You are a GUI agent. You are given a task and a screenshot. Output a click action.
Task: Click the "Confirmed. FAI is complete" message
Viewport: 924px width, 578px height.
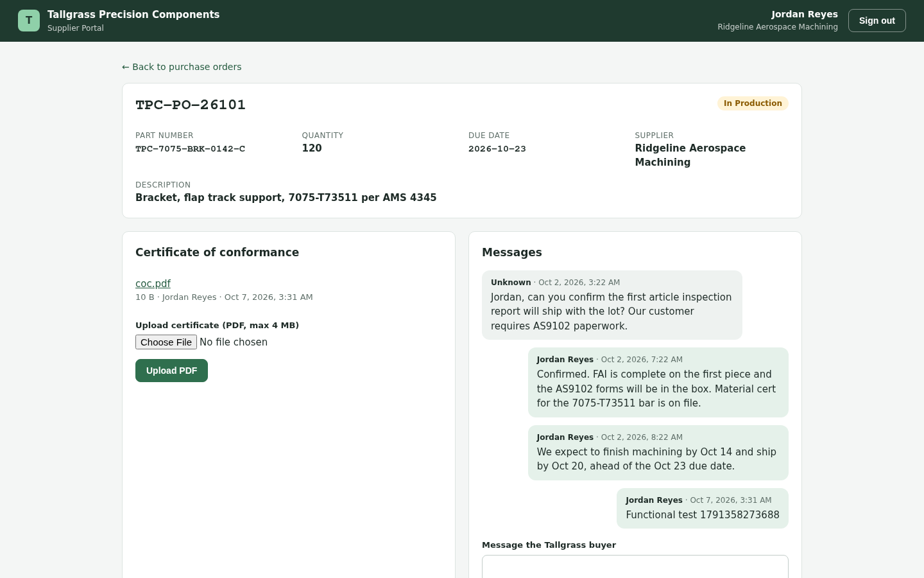(658, 382)
